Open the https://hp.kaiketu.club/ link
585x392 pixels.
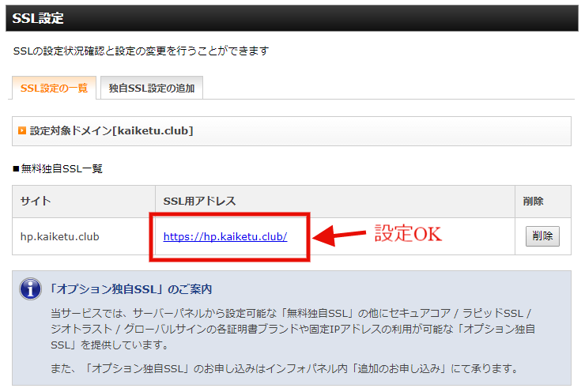225,236
